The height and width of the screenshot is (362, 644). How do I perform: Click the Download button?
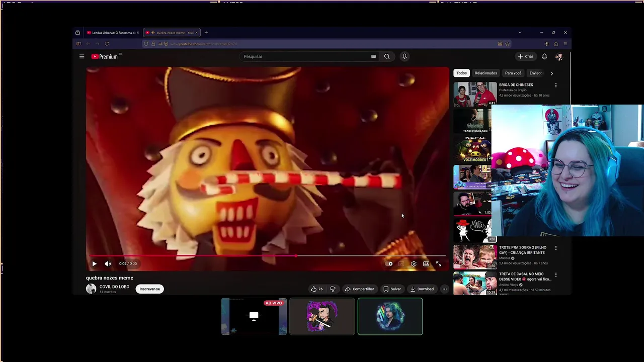click(x=422, y=289)
